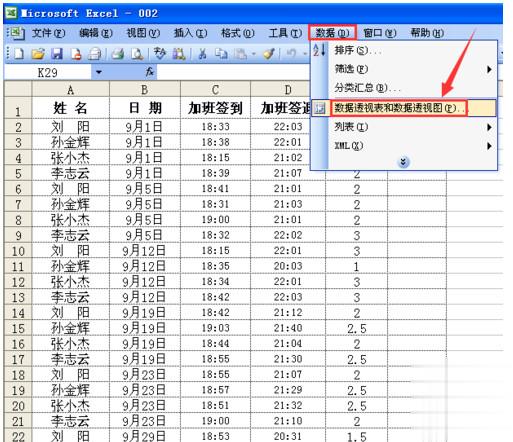Choose 分类汇总 (Subtotals) from the menu

(403, 88)
